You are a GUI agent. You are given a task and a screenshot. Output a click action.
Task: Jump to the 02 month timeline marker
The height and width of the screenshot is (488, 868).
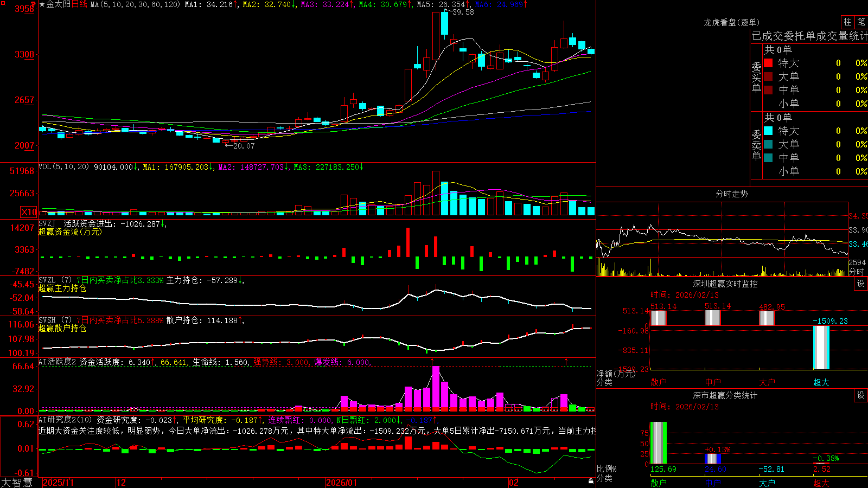pyautogui.click(x=514, y=483)
